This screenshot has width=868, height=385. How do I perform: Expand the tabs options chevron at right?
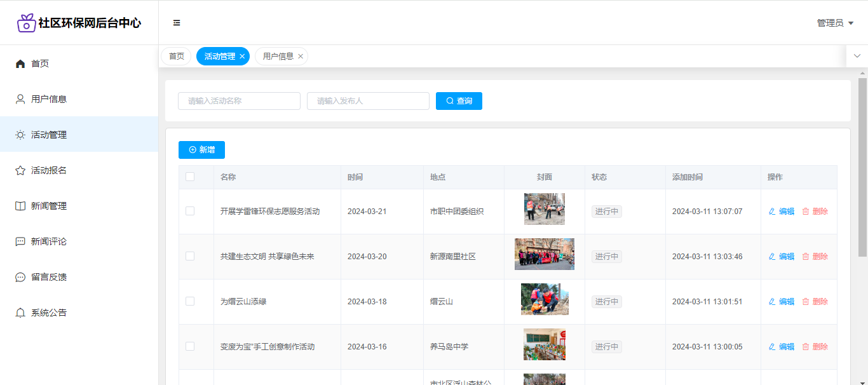(857, 56)
